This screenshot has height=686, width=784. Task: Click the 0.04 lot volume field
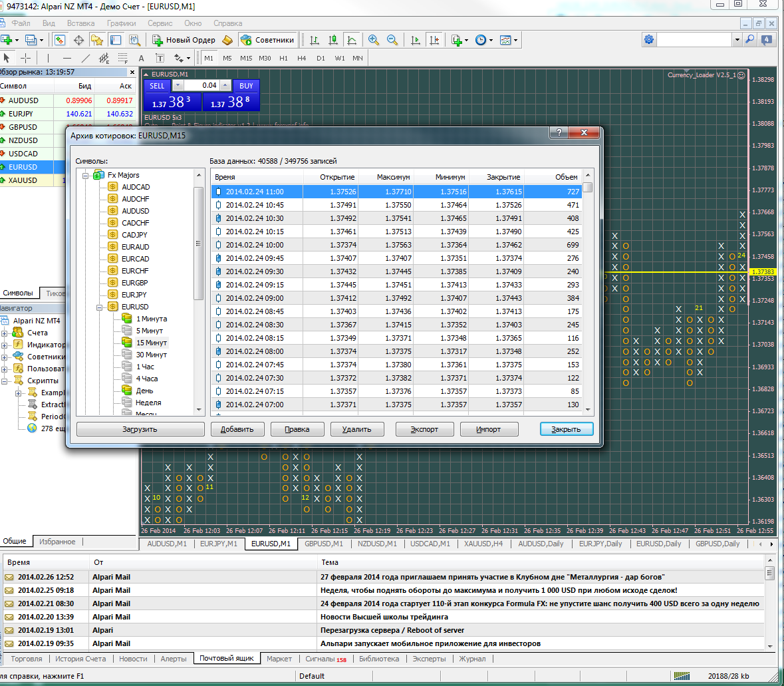(x=202, y=86)
